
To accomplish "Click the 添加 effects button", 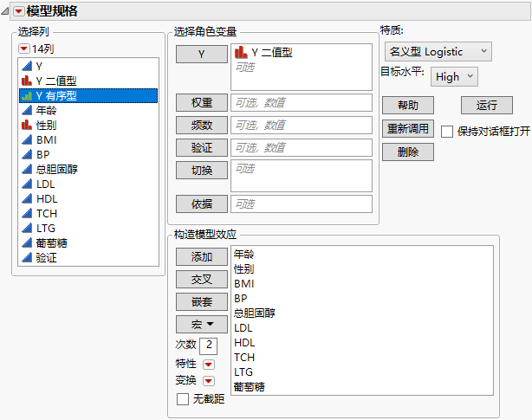I will [202, 257].
